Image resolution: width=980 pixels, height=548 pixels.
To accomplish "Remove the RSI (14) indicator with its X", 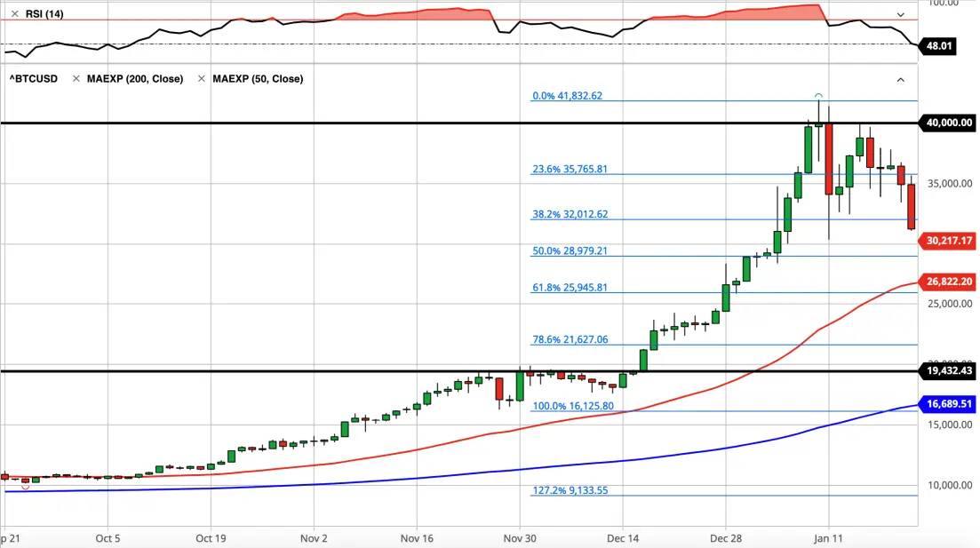I will tap(14, 13).
